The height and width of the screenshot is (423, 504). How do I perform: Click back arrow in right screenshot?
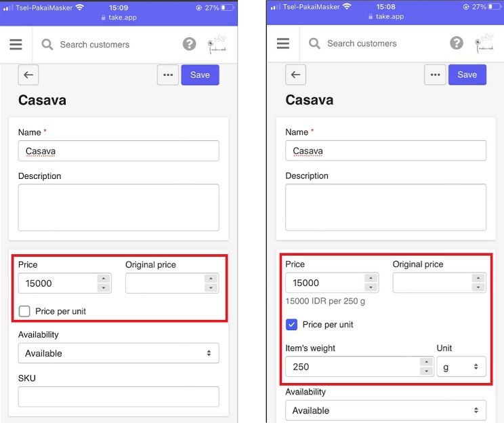[295, 75]
